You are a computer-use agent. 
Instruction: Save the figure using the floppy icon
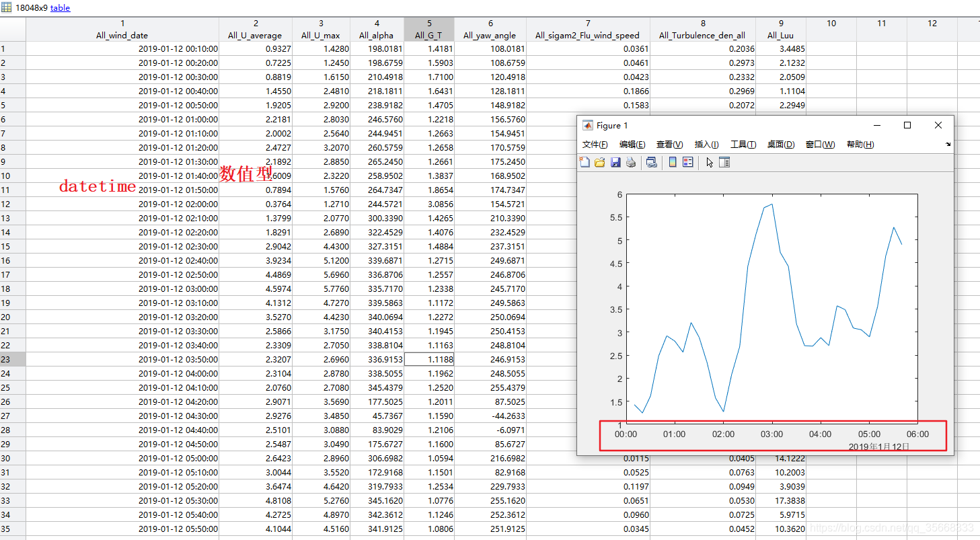coord(615,162)
